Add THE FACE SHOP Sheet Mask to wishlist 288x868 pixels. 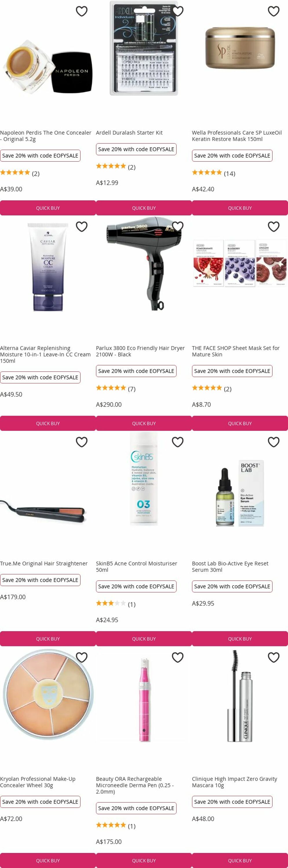click(x=274, y=227)
